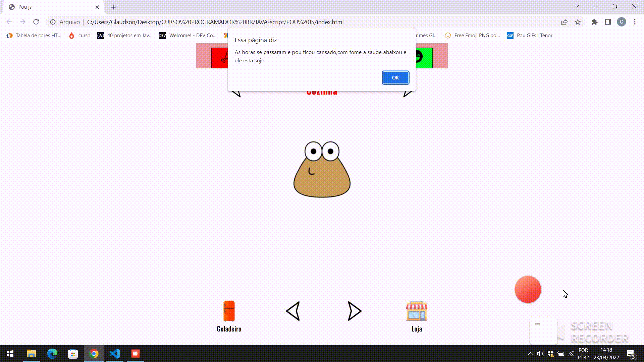Go forward in browser history
Viewport: 644px width, 362px height.
[22, 22]
